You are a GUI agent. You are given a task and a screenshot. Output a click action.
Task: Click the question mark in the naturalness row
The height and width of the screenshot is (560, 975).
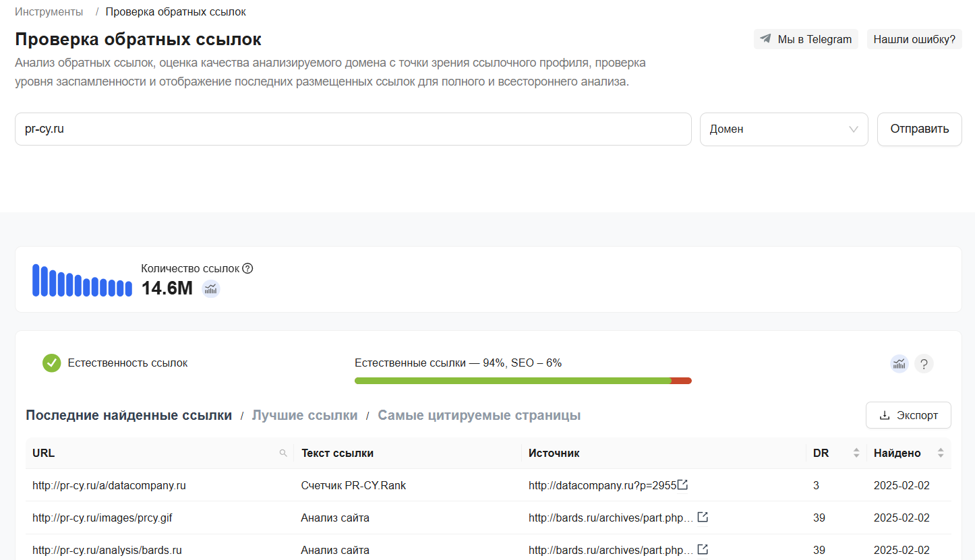pos(924,365)
